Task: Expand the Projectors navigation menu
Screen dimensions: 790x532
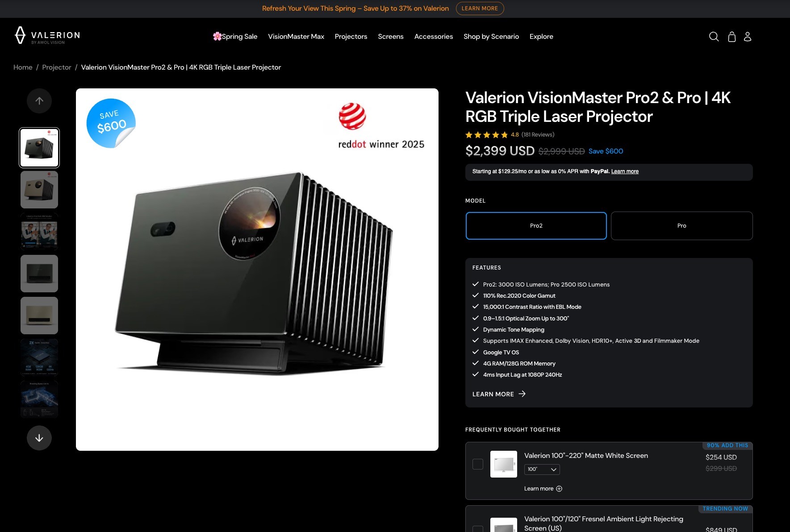Action: [351, 37]
